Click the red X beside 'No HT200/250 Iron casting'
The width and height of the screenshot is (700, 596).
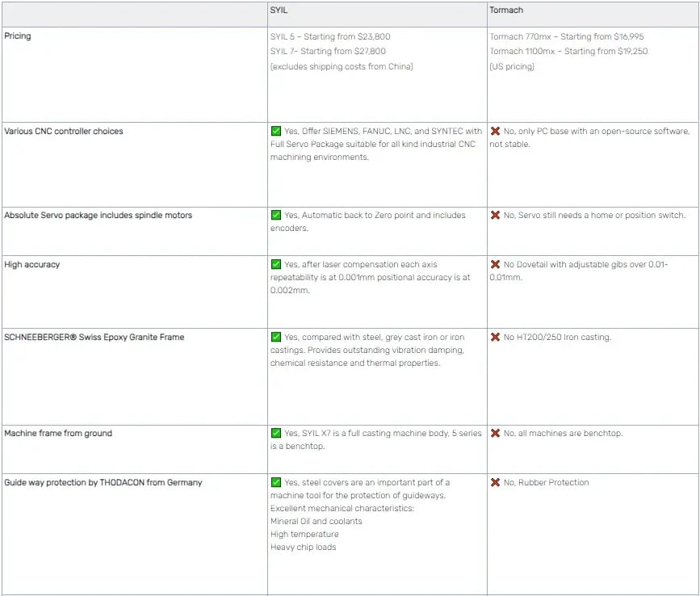pos(495,337)
